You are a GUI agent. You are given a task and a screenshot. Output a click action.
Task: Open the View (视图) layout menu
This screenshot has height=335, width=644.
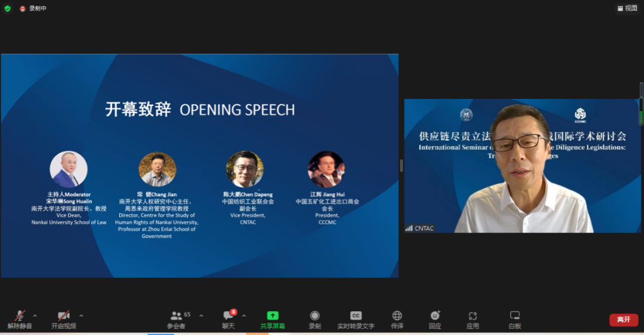pos(627,8)
